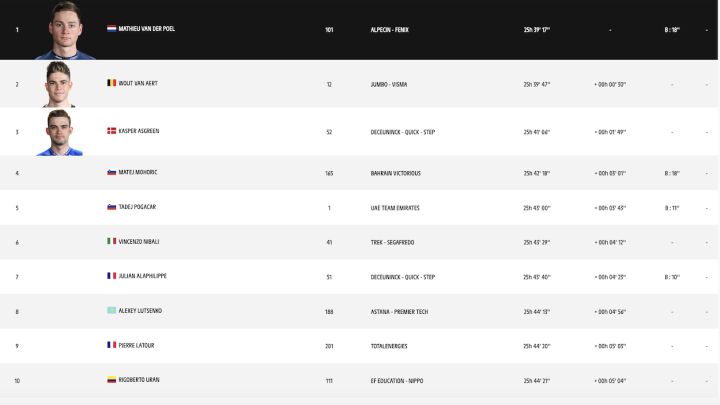This screenshot has width=720, height=405.
Task: Open Wout van Aert's rider photo
Action: pos(59,84)
